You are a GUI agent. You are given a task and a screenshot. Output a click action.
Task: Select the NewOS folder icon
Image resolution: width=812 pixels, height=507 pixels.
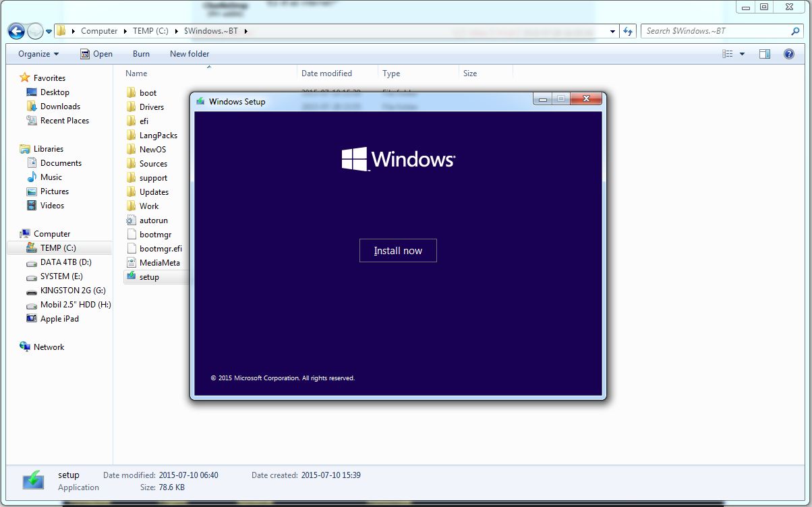tap(132, 150)
